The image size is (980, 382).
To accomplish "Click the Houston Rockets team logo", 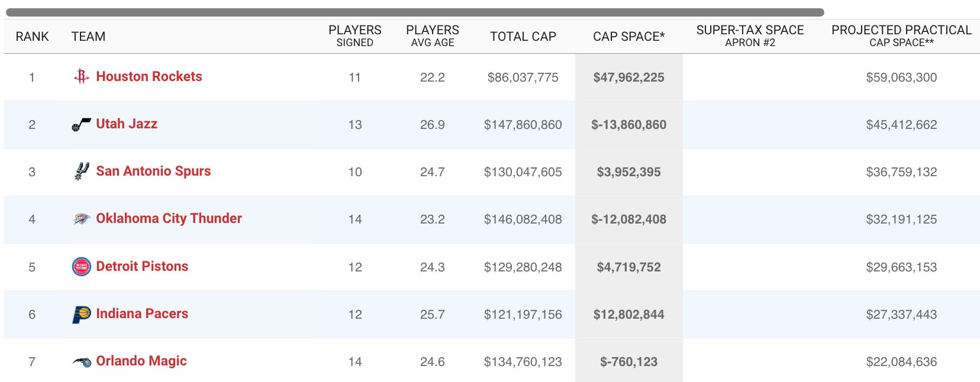I will (x=81, y=77).
